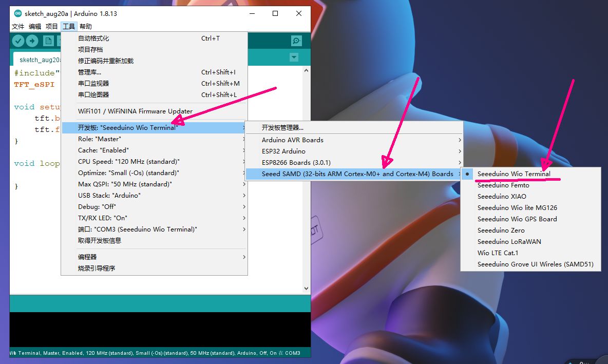The image size is (608, 364).
Task: Expand 端口 COM3 submenu
Action: click(x=155, y=229)
